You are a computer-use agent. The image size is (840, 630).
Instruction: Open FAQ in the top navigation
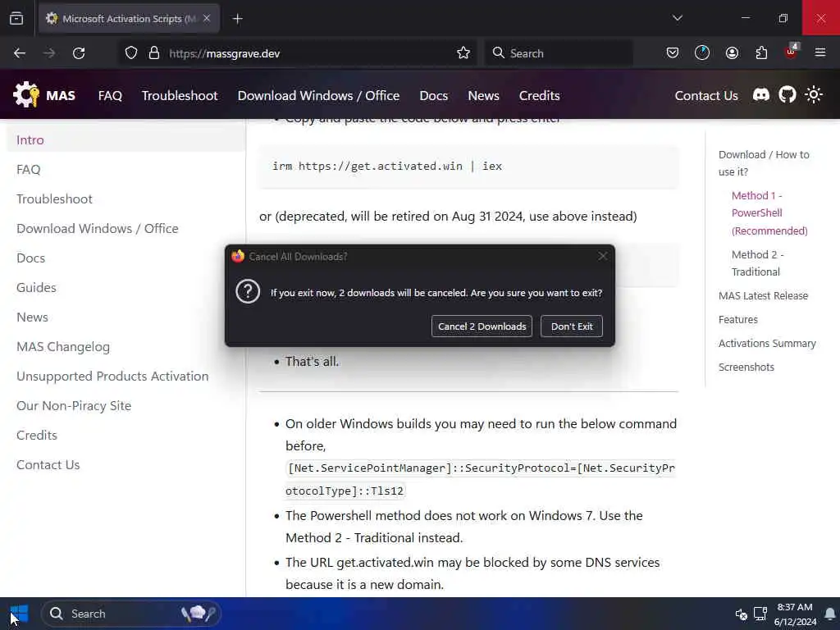coord(111,96)
